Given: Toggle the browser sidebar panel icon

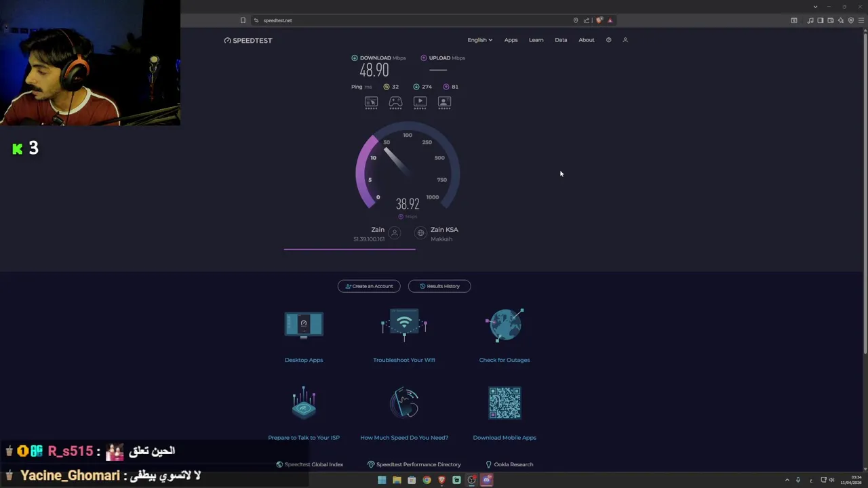Looking at the screenshot, I should pos(820,20).
